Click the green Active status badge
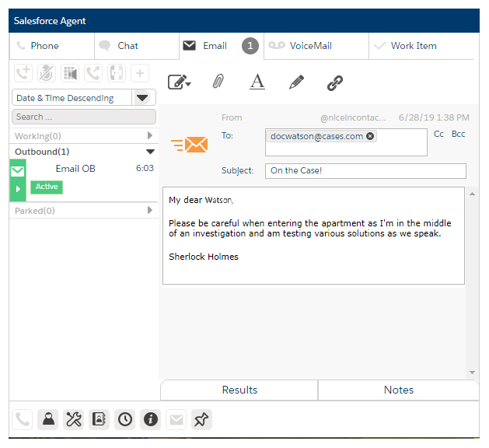Screen dimensions: 489x448 tap(47, 187)
